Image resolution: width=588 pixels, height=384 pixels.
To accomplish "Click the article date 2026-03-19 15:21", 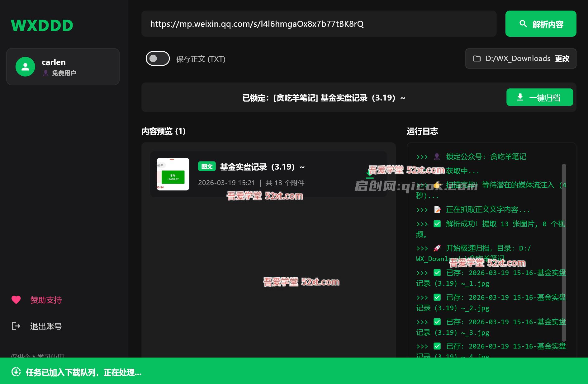I will click(227, 183).
